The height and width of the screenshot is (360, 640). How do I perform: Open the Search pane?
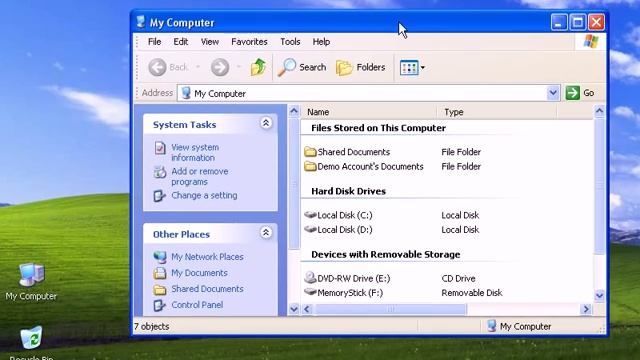(302, 67)
